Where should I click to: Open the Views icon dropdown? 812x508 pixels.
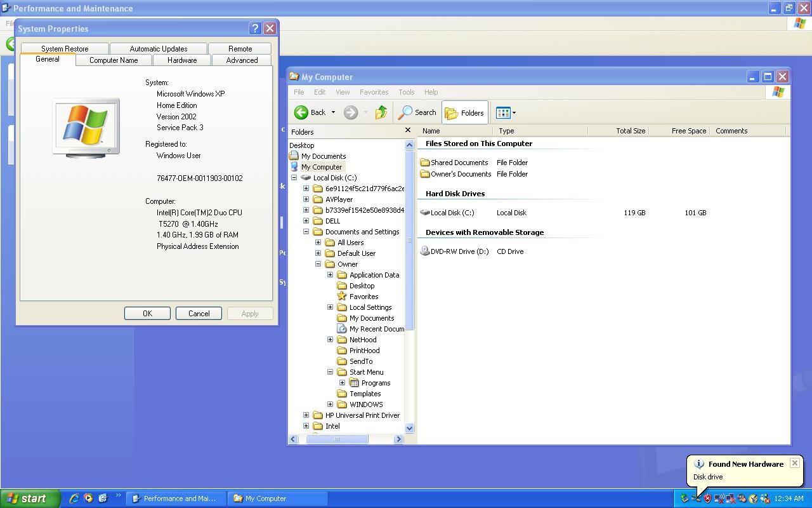(x=506, y=112)
